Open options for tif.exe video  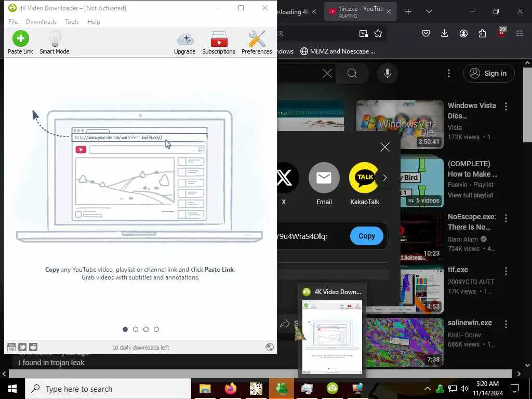[x=506, y=271]
